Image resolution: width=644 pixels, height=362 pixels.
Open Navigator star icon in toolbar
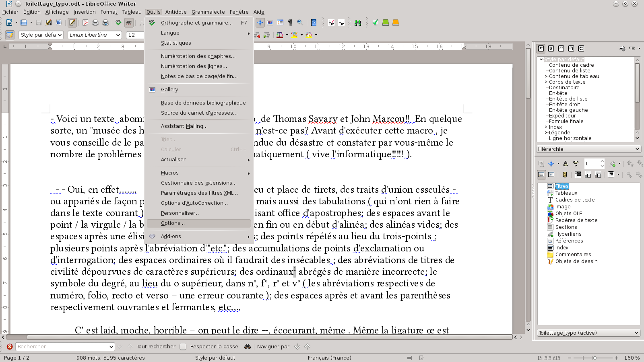click(260, 23)
